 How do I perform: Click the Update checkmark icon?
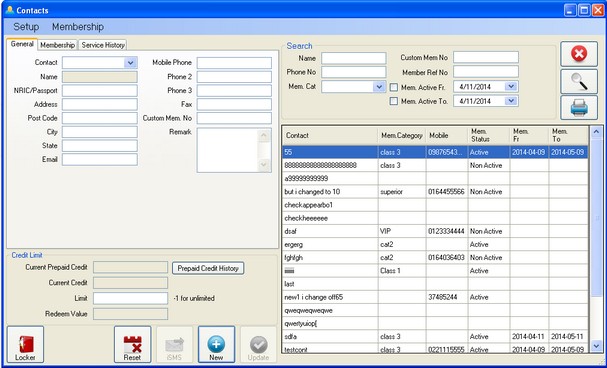click(x=258, y=344)
